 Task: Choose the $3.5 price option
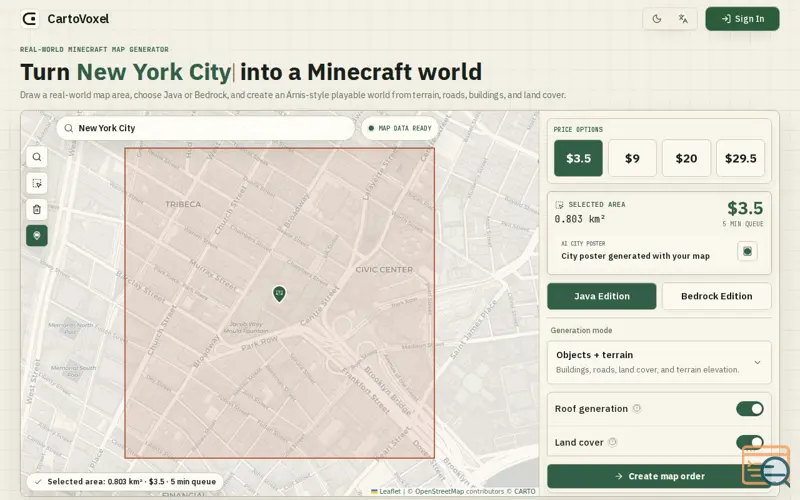click(578, 158)
